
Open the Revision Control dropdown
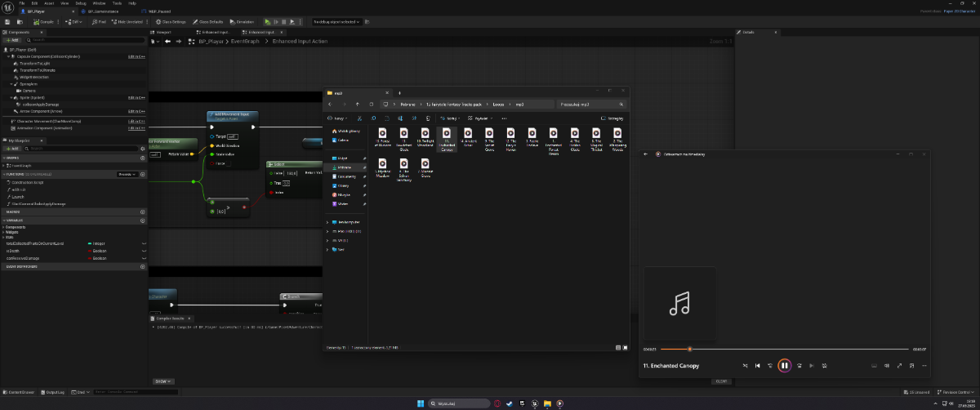point(957,392)
